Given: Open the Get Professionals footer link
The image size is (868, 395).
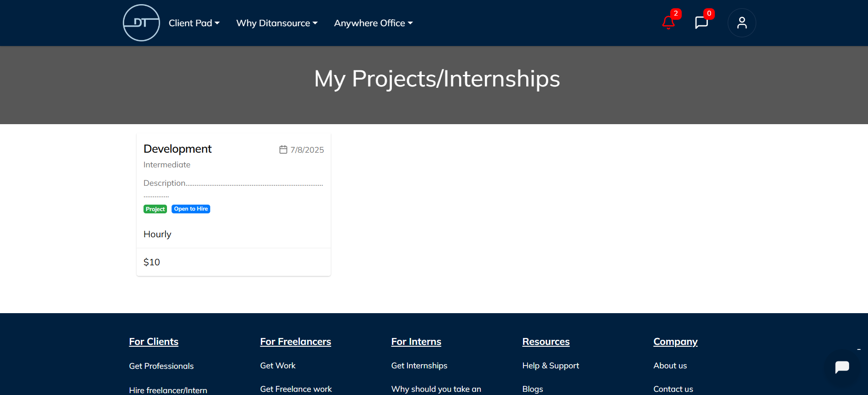Looking at the screenshot, I should coord(161,366).
